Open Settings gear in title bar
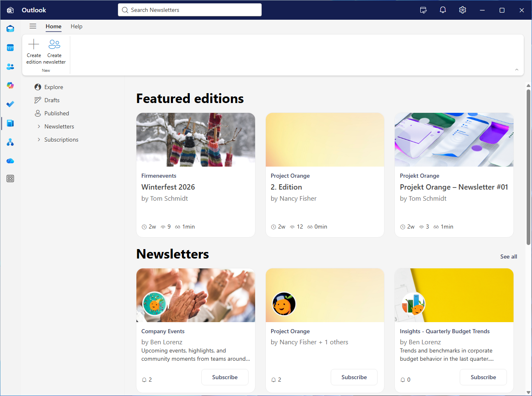Screen dimensions: 532x396 [463, 10]
